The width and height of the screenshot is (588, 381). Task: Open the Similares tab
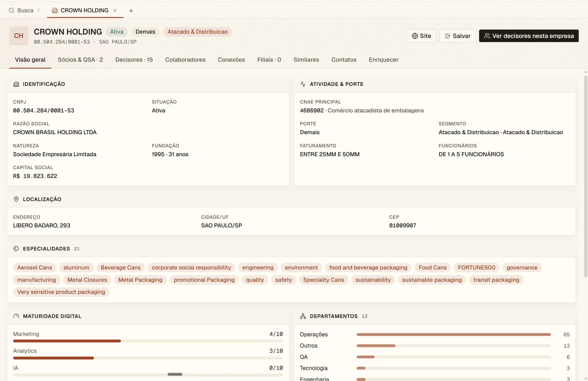(x=306, y=60)
